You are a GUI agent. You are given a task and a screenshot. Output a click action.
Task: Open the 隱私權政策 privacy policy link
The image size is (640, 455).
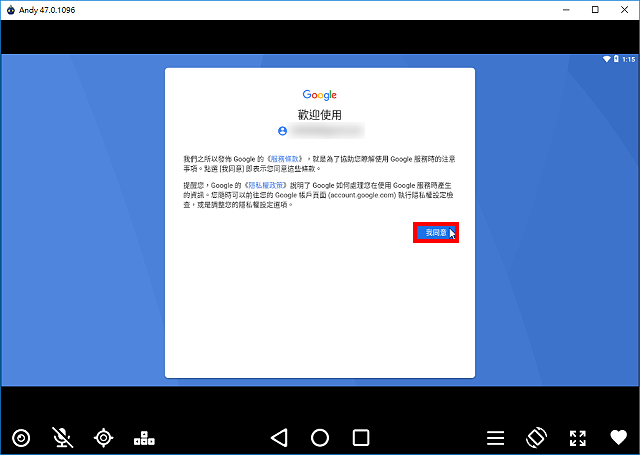point(266,185)
